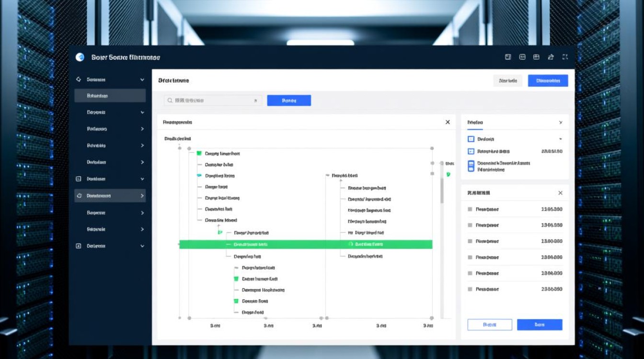Click the fullscreen icon in the top-right header

(565, 57)
